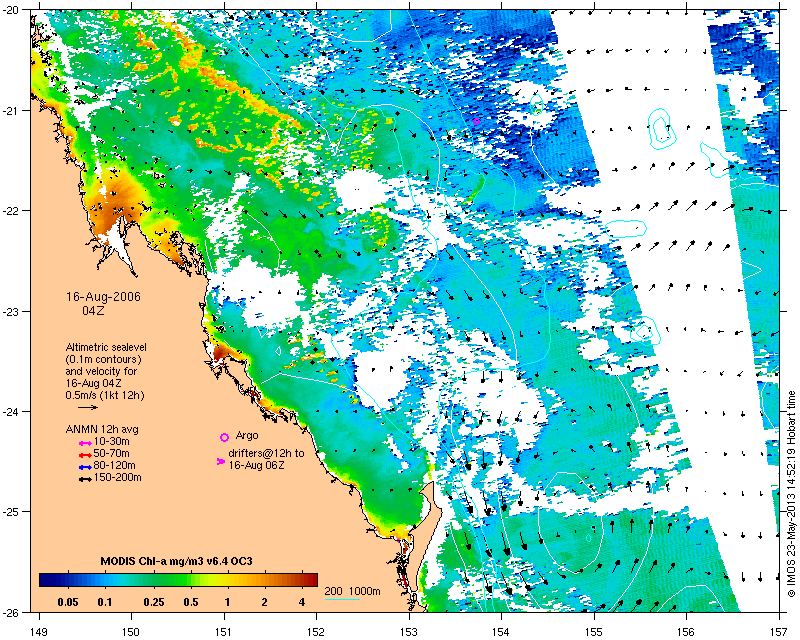Click the '-22' latitude axis label
Viewport: 800px width, 640px height.
[x=10, y=211]
